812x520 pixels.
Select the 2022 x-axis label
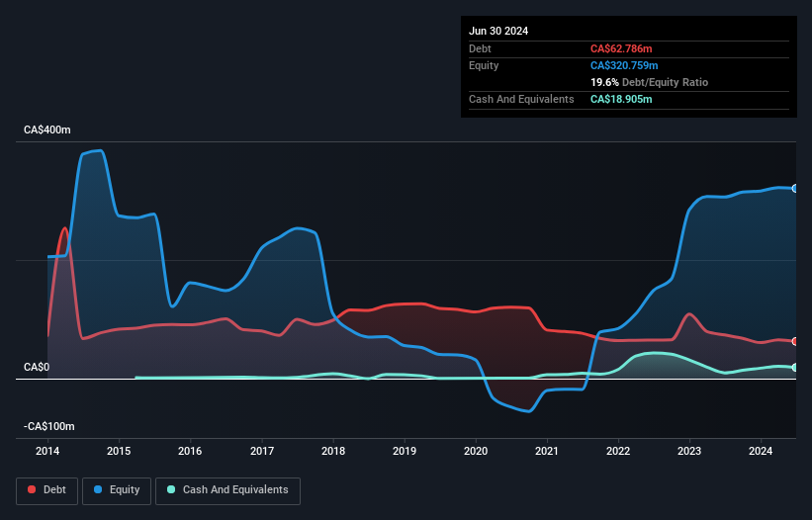[x=618, y=451]
